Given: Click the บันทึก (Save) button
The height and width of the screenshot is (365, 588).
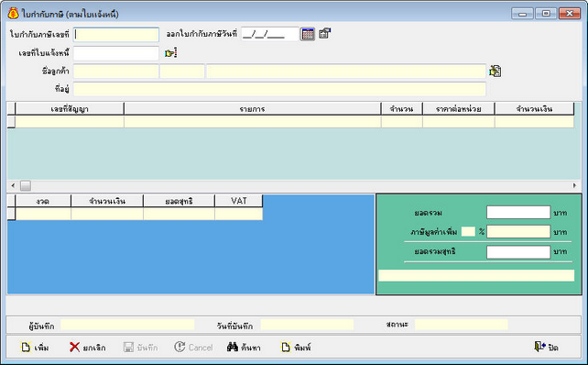Looking at the screenshot, I should [x=141, y=348].
